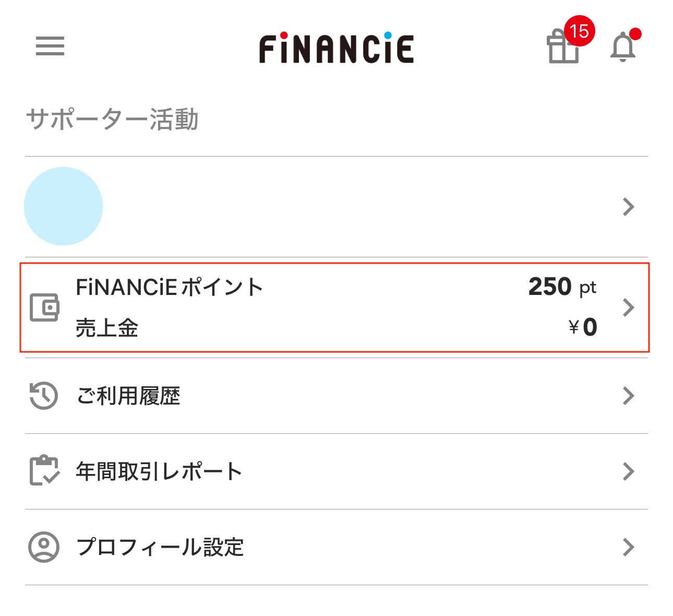Screen dimensions: 673x616
Task: Open 年間取引レポート menu item
Action: [x=159, y=471]
